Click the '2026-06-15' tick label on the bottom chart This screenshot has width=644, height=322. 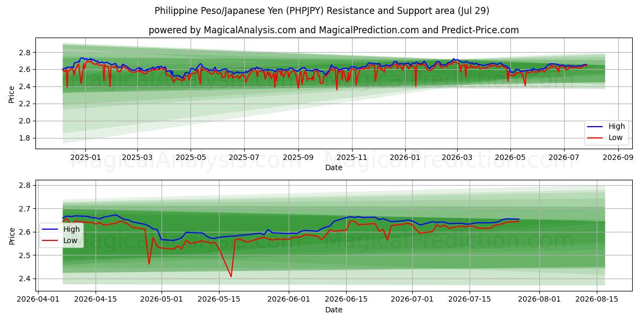346,300
